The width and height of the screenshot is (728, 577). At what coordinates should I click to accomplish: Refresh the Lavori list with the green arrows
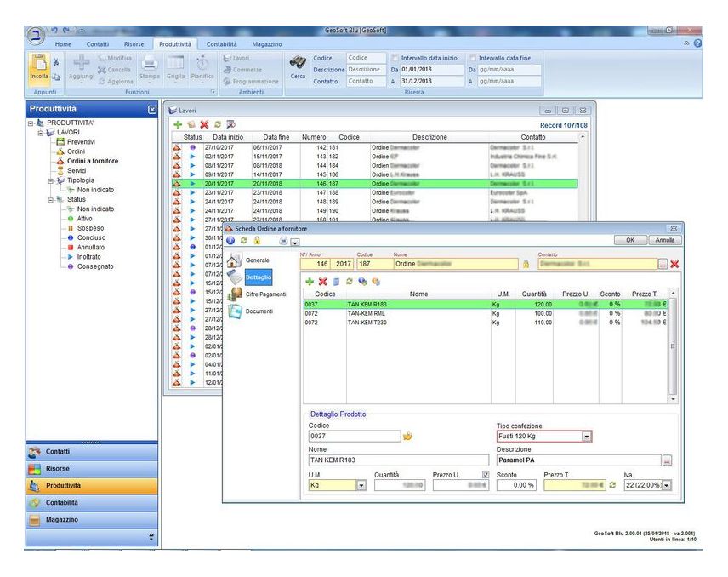pyautogui.click(x=217, y=124)
